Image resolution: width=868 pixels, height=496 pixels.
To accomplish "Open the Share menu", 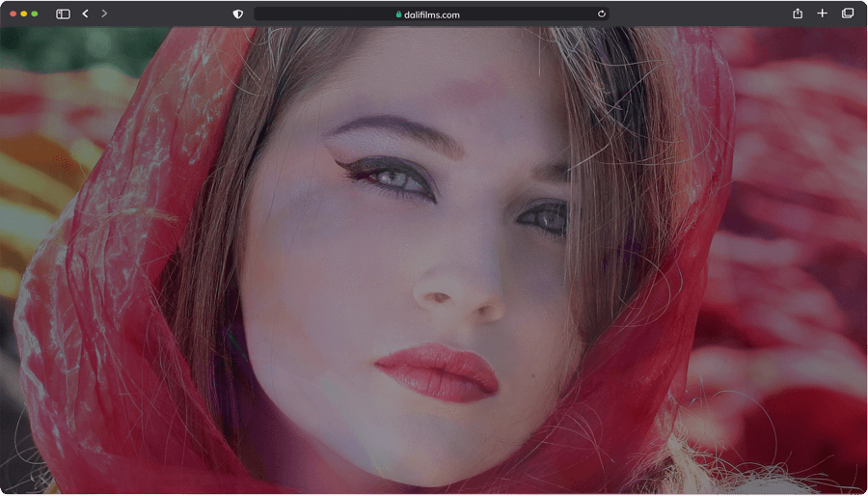I will point(798,14).
